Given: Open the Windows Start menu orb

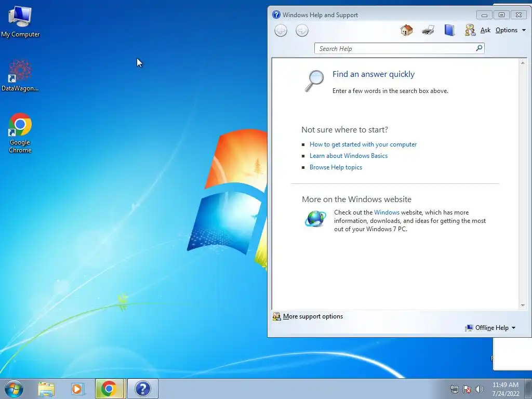Looking at the screenshot, I should point(14,389).
